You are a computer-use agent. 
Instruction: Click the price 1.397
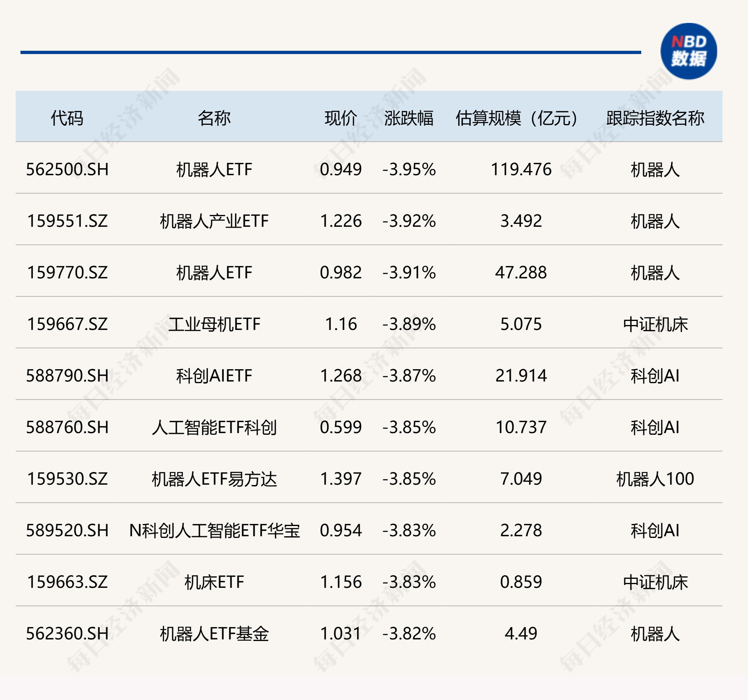coord(341,479)
